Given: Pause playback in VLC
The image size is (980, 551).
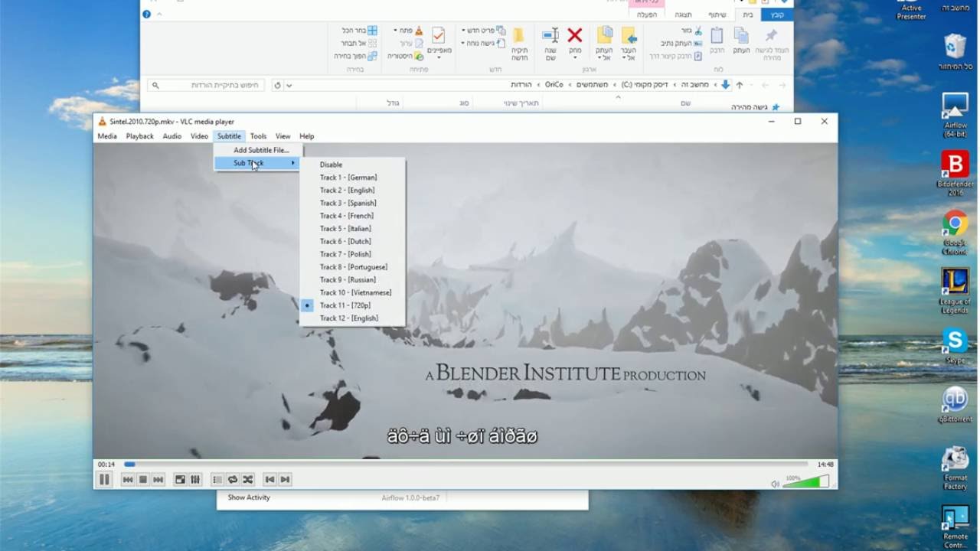Looking at the screenshot, I should coord(104,480).
